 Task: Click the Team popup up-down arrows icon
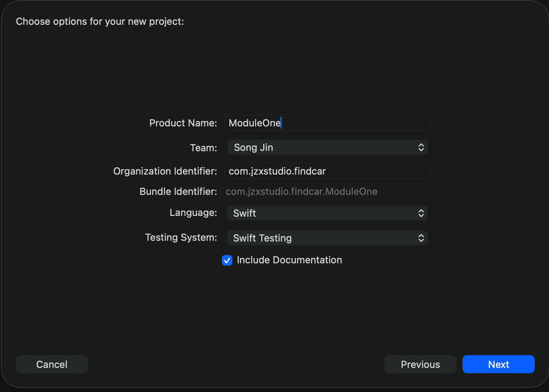tap(421, 147)
